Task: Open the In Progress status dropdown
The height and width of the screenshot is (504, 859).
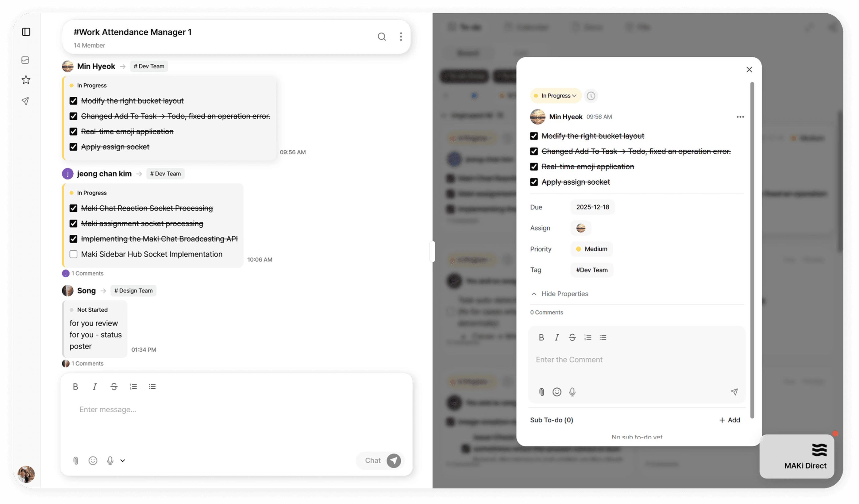Action: click(556, 96)
